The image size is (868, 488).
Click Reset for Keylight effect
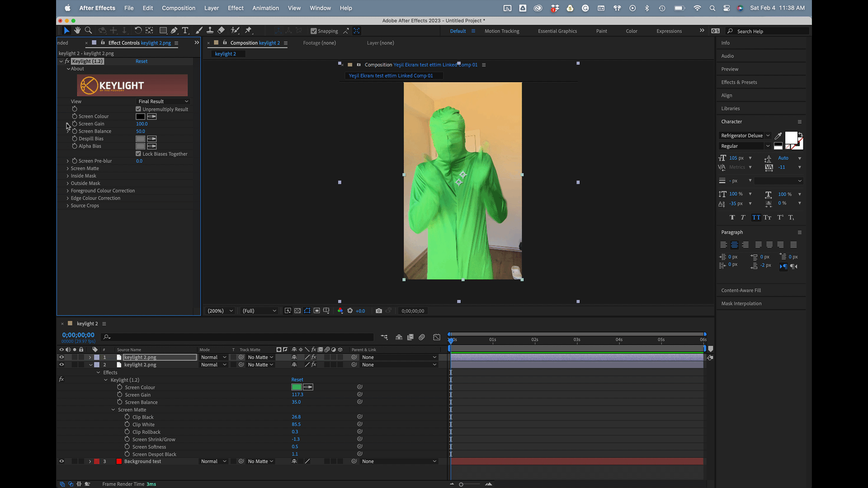(142, 61)
